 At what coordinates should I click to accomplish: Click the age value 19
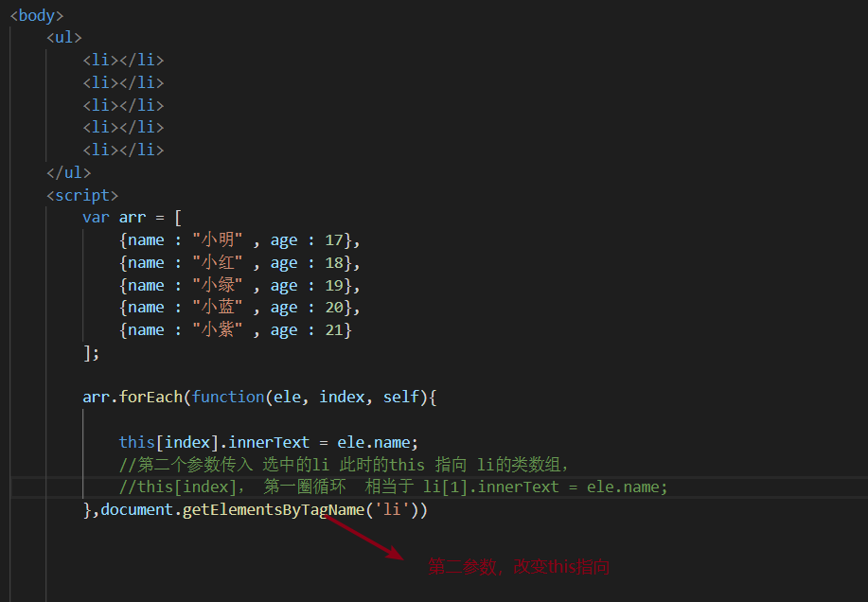[x=334, y=286]
